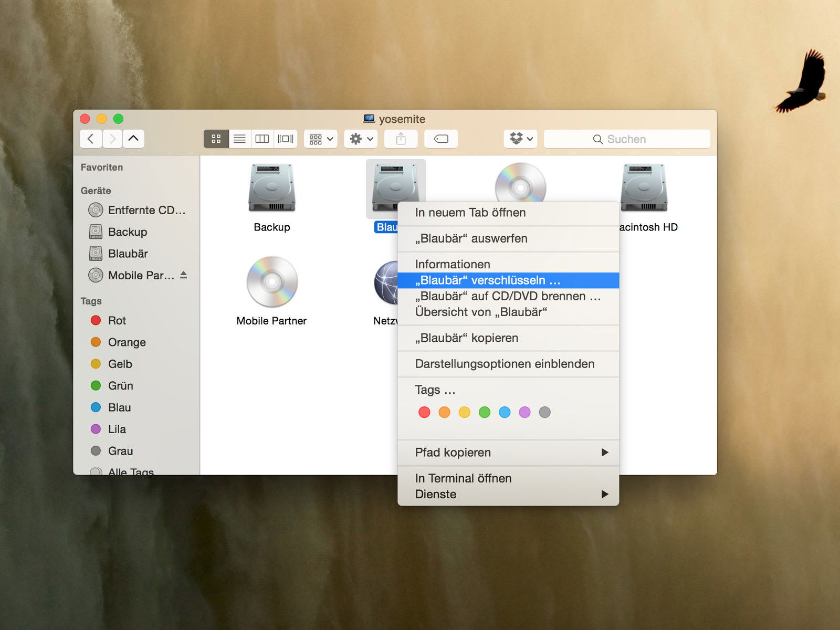Apply purple tag in context menu

524,412
